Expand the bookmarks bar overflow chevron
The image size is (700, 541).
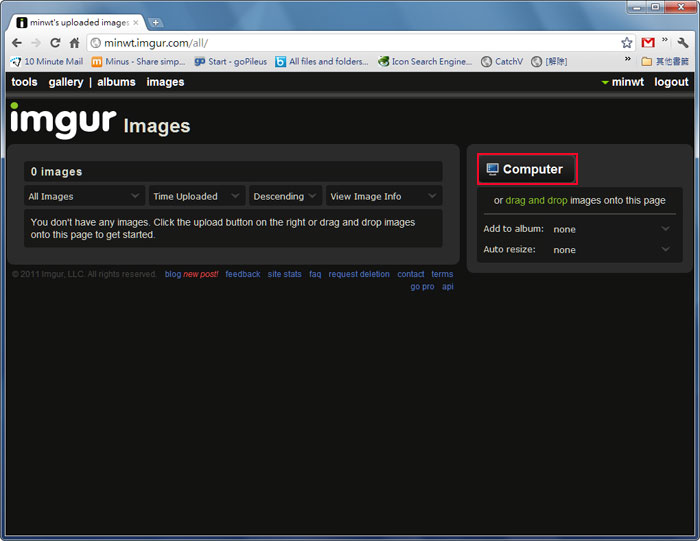628,59
